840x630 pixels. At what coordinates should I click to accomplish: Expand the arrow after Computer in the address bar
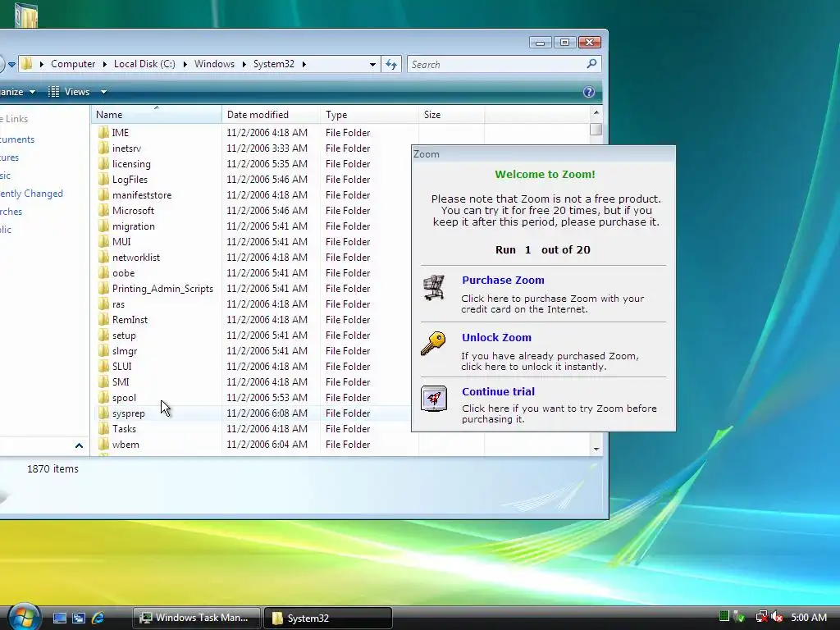pyautogui.click(x=104, y=64)
